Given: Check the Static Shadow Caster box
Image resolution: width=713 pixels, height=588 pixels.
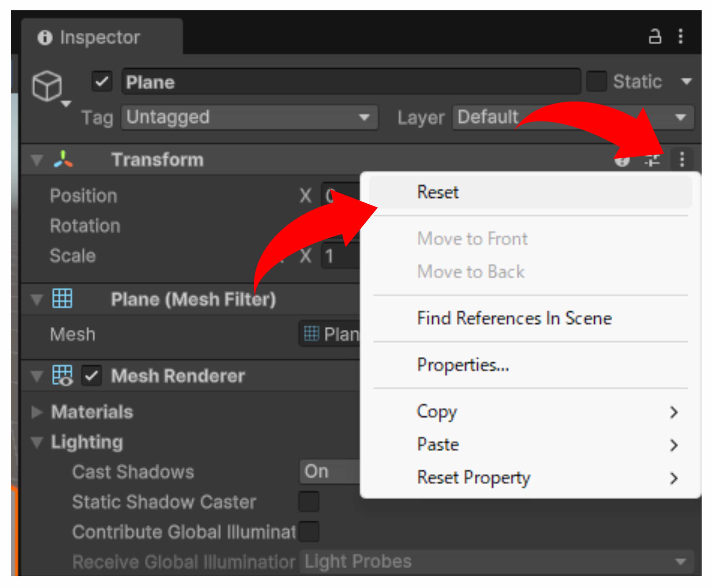Looking at the screenshot, I should pyautogui.click(x=309, y=501).
